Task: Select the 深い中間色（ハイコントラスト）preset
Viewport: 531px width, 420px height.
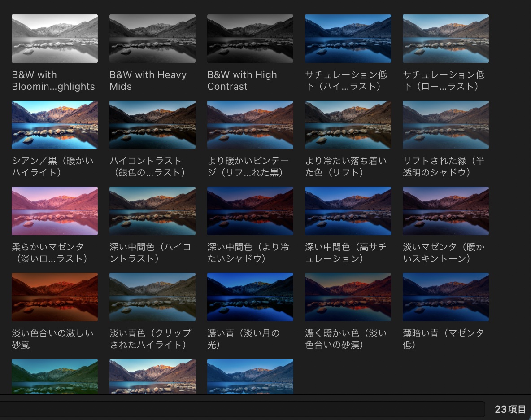Action: (152, 211)
